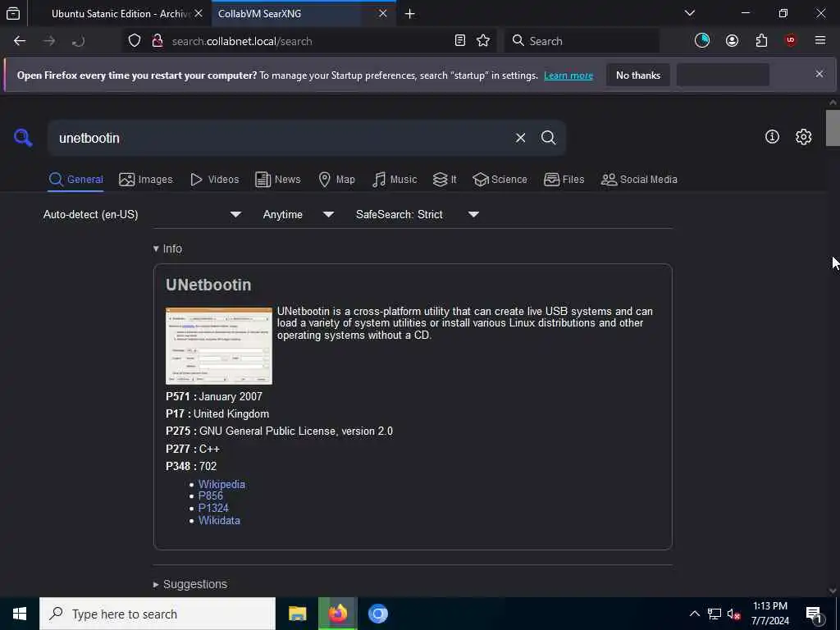Click the UNetbootin screenshot thumbnail
Screen dimensions: 840x630
218,345
